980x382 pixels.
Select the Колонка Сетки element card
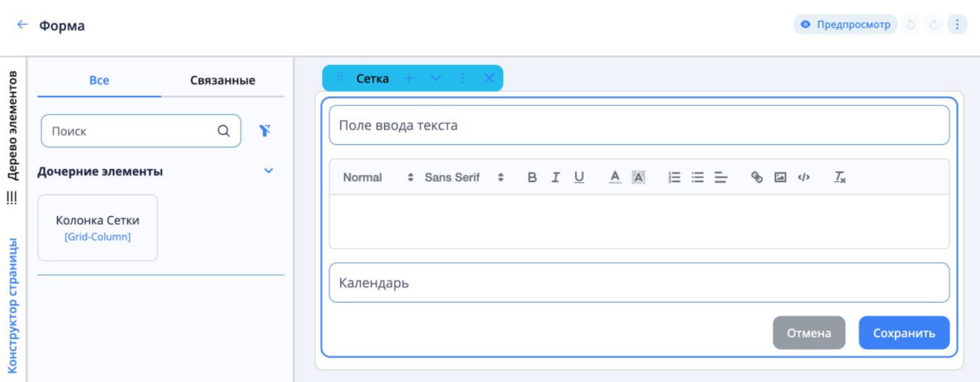pyautogui.click(x=97, y=228)
